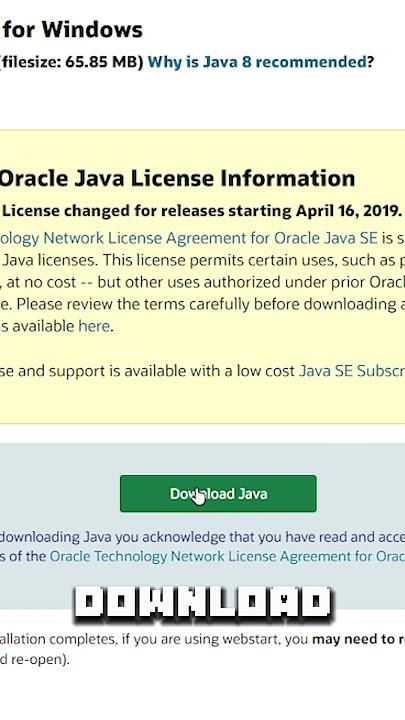Select the Oracle Java License Information heading
The height and width of the screenshot is (720, 405).
coord(177,179)
